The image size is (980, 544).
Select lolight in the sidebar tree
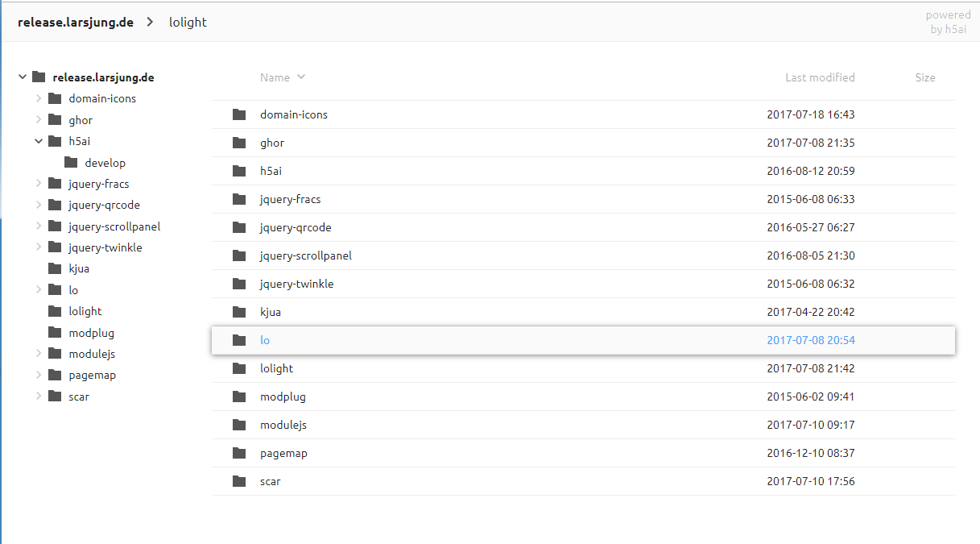tap(85, 311)
